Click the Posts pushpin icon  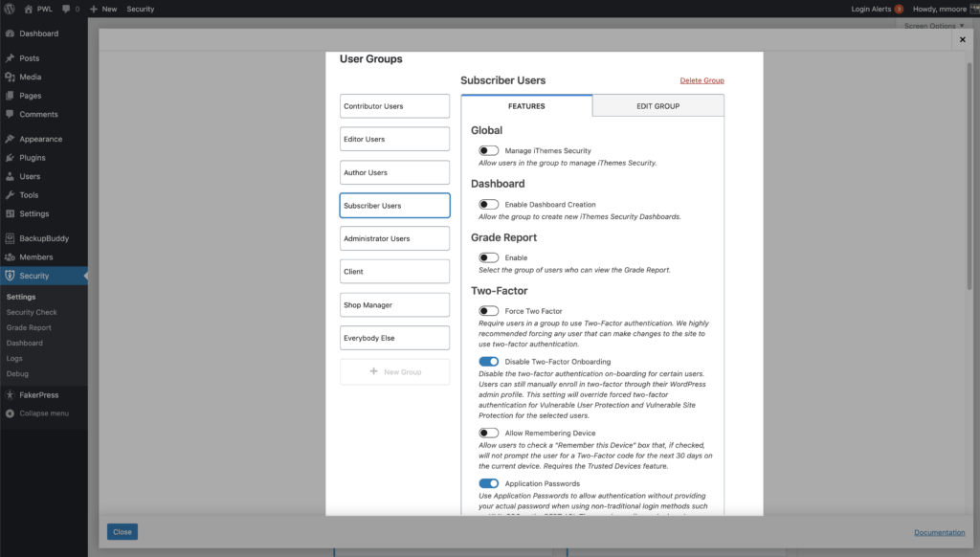pos(10,58)
